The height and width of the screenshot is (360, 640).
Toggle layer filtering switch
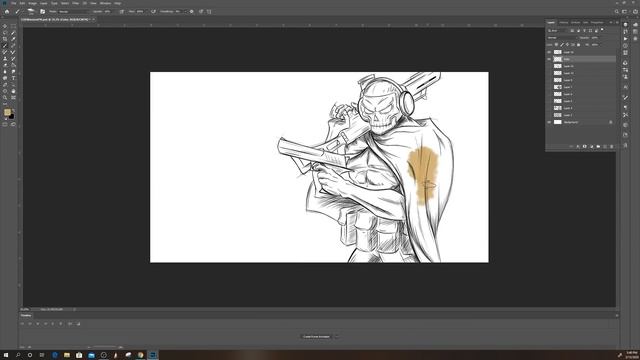coord(602,30)
